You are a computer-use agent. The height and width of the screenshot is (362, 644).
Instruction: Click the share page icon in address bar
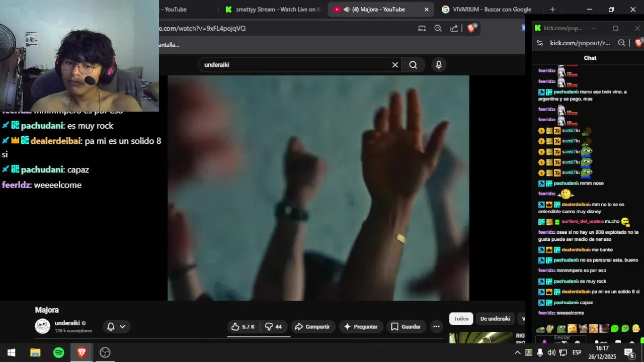[454, 29]
